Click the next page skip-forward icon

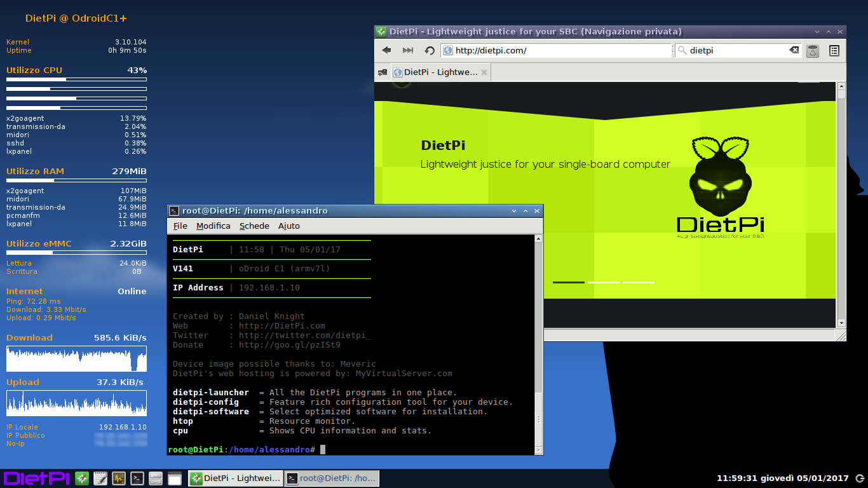[408, 50]
